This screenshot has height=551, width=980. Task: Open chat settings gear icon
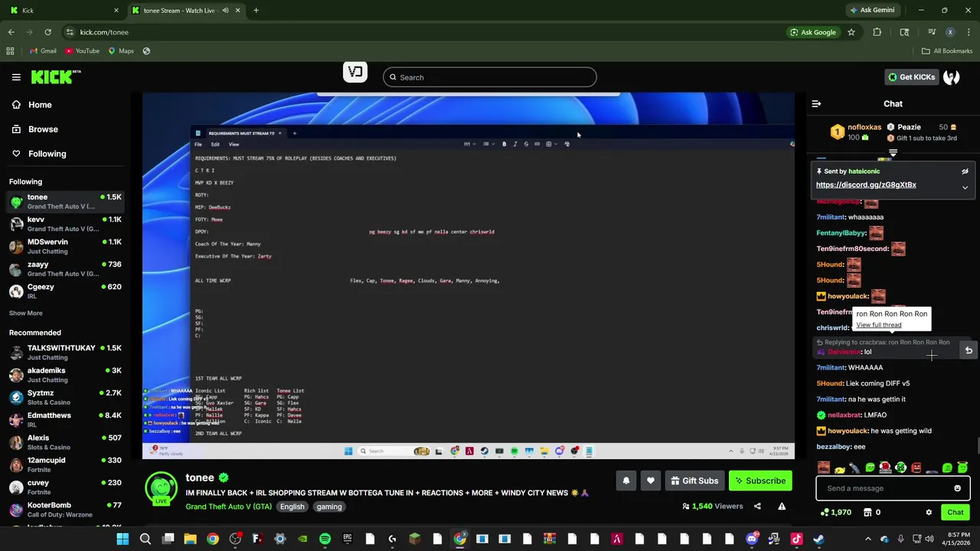(929, 512)
